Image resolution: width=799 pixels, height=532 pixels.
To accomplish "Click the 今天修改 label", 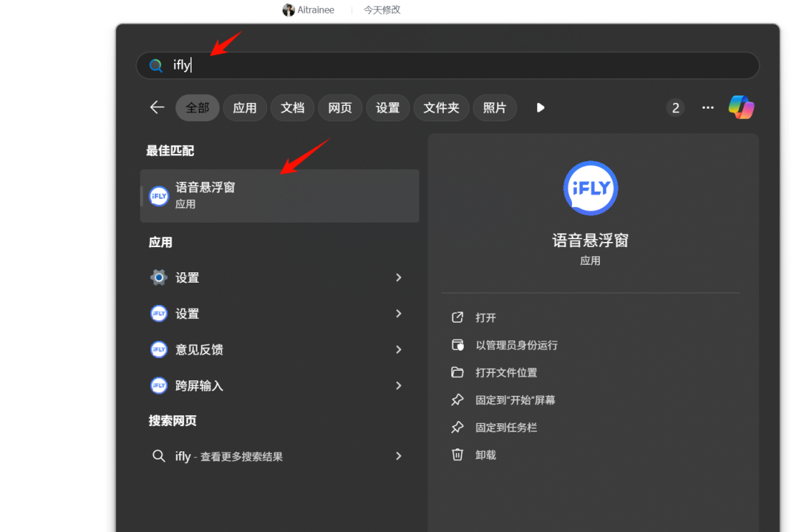I will [382, 10].
